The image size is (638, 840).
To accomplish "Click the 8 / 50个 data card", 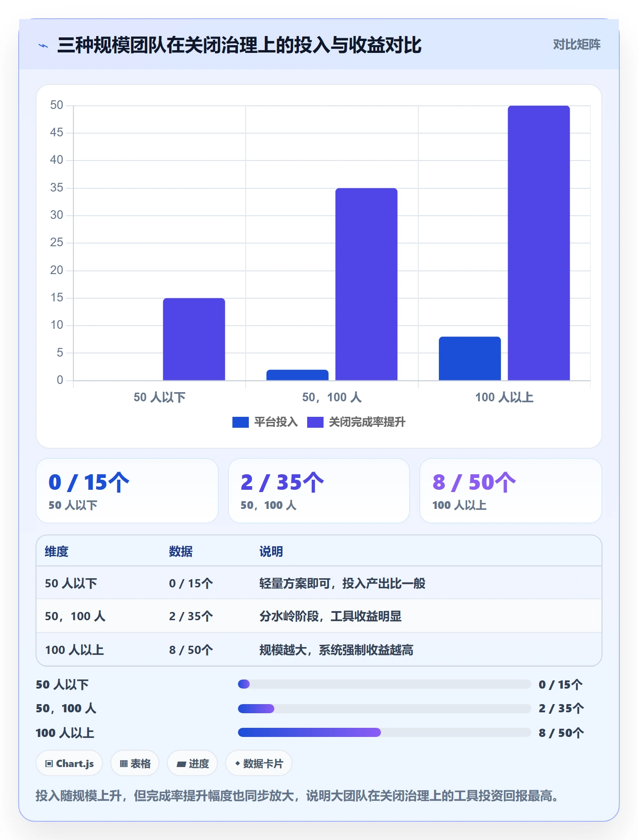I will (511, 491).
